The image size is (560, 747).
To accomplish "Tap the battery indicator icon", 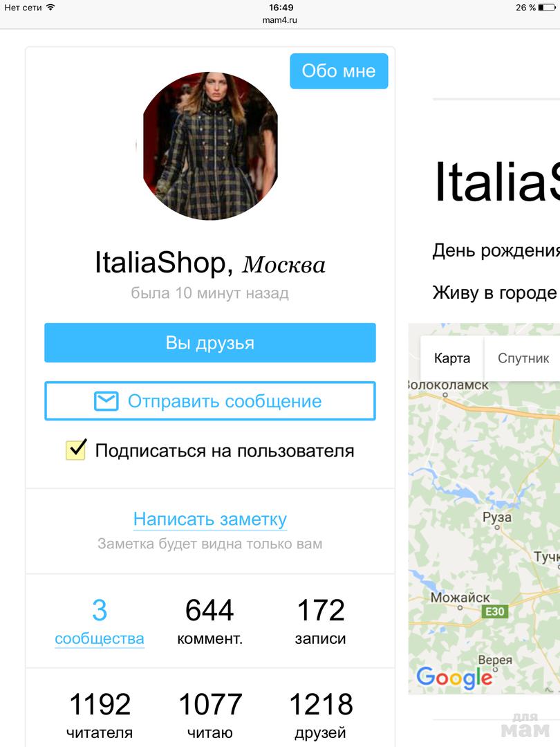I will point(547,7).
